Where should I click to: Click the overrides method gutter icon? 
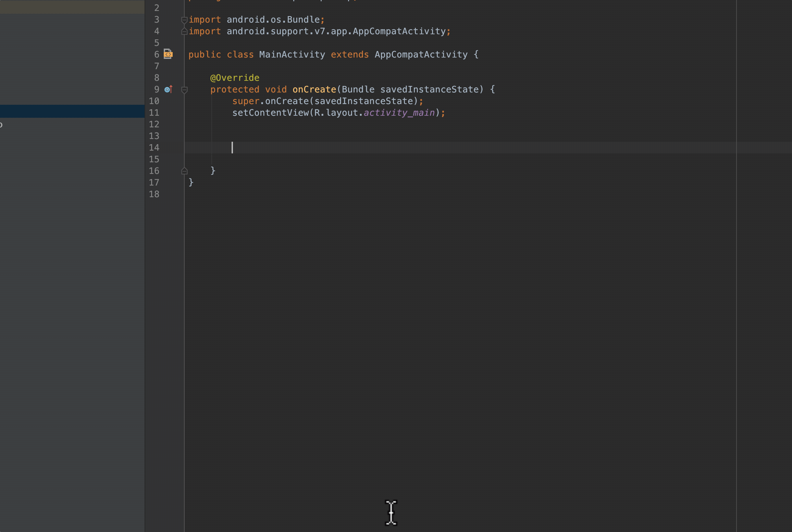(168, 89)
